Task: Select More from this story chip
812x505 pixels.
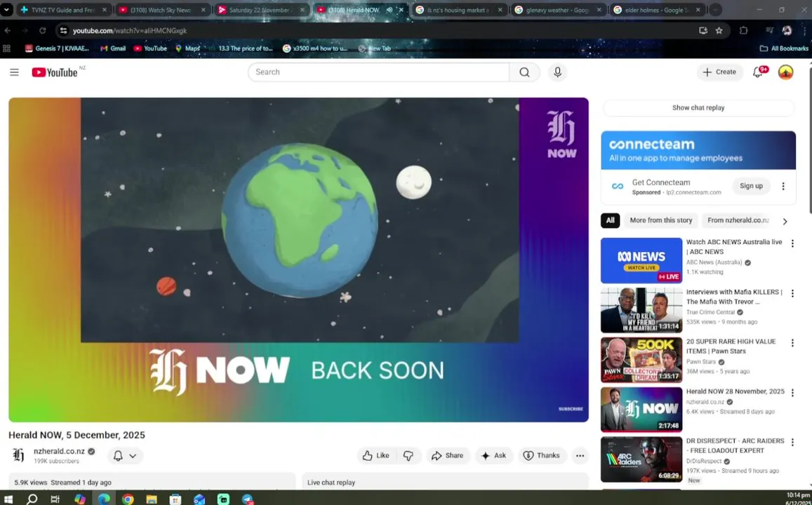Action: (661, 220)
